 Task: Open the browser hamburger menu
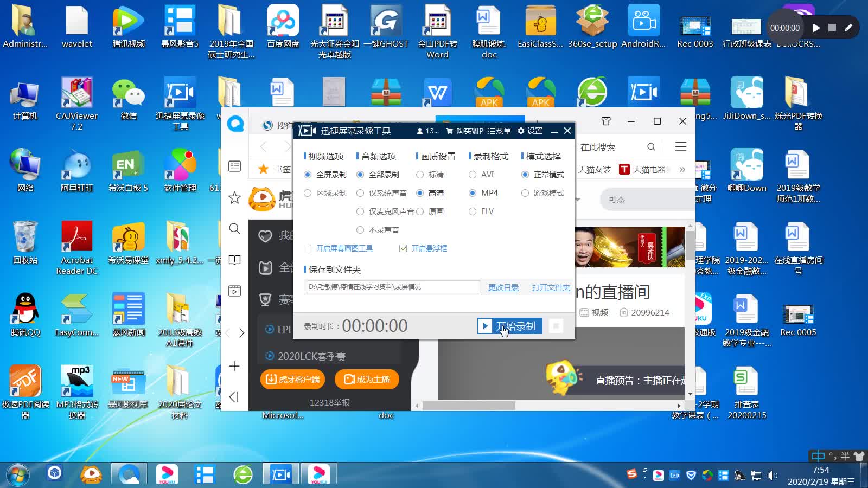click(x=680, y=147)
